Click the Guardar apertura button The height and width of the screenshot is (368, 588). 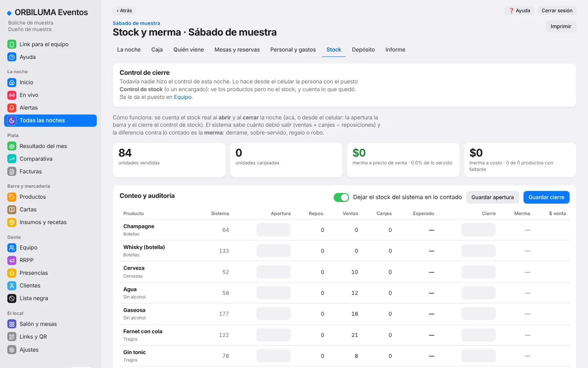[x=493, y=197]
